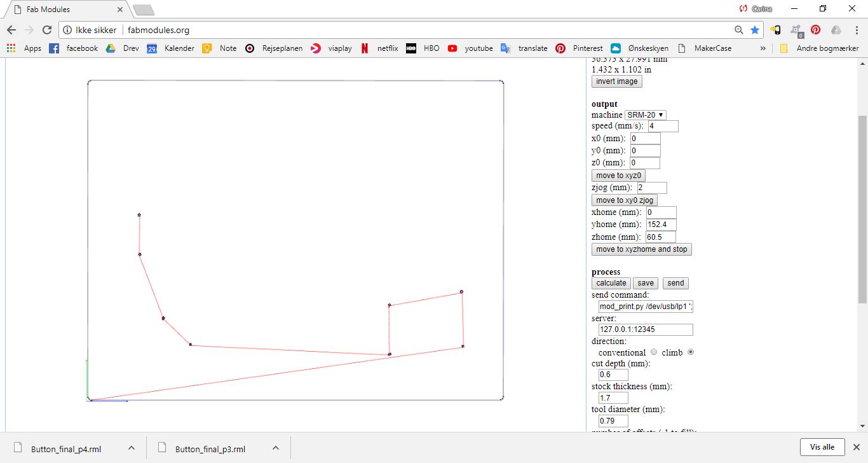Click the x0 (mm) input field

click(645, 139)
